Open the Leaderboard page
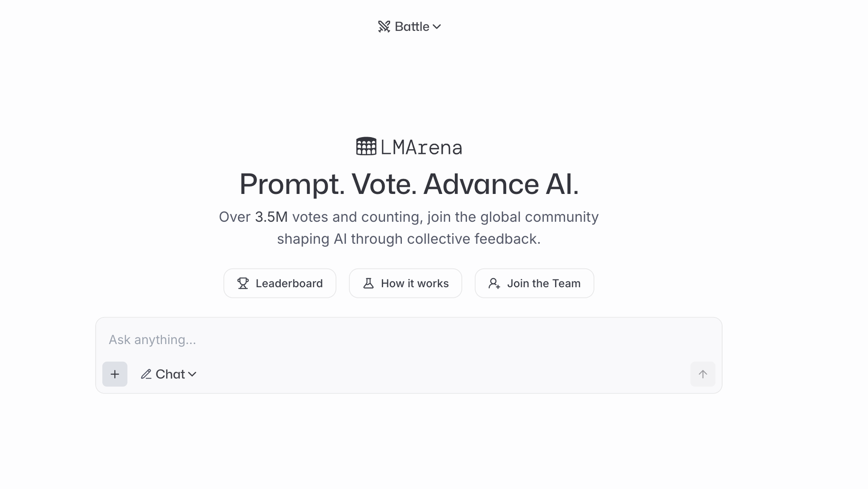 [x=280, y=283]
